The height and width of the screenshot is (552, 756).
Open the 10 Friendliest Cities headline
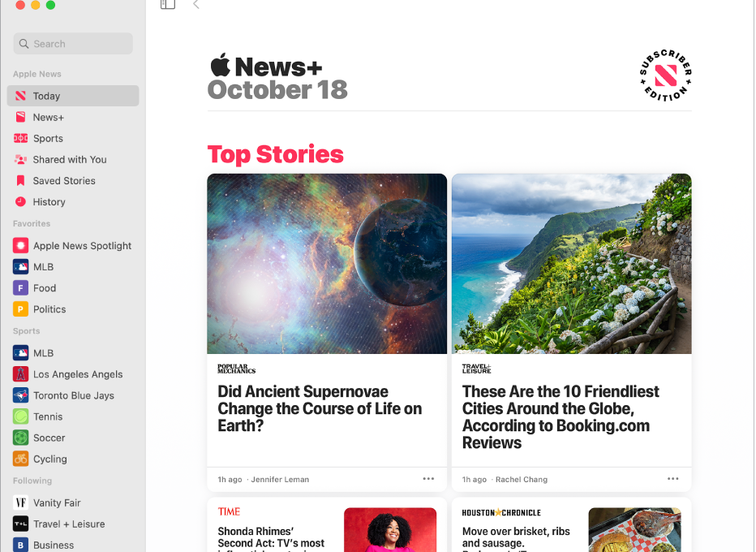click(561, 417)
